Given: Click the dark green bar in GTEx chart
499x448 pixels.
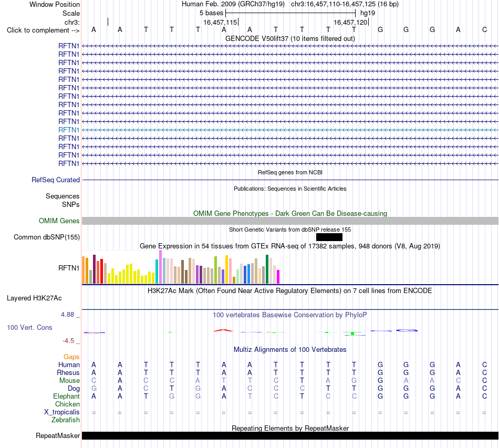Looking at the screenshot, I should pyautogui.click(x=267, y=269).
